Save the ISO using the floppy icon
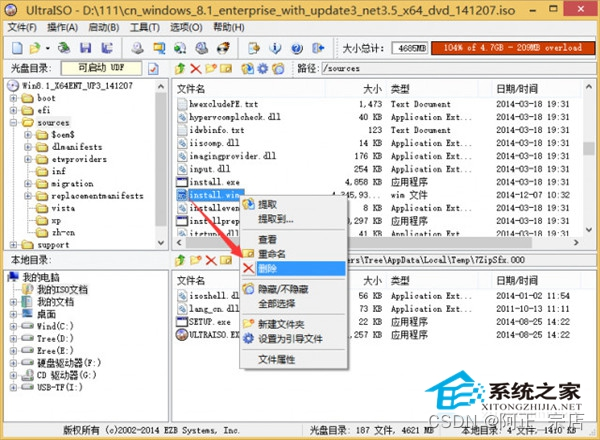This screenshot has height=440, width=600. (85, 48)
